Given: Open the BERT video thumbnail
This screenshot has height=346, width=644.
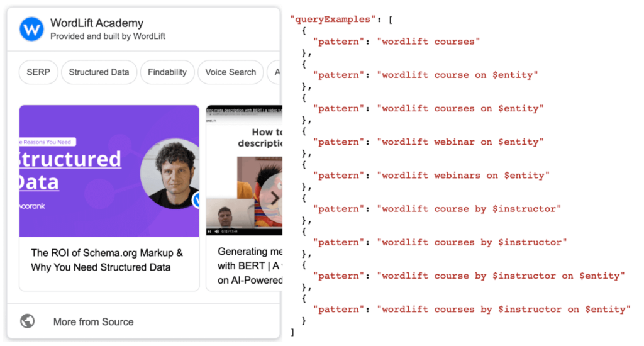Looking at the screenshot, I should coord(245,170).
